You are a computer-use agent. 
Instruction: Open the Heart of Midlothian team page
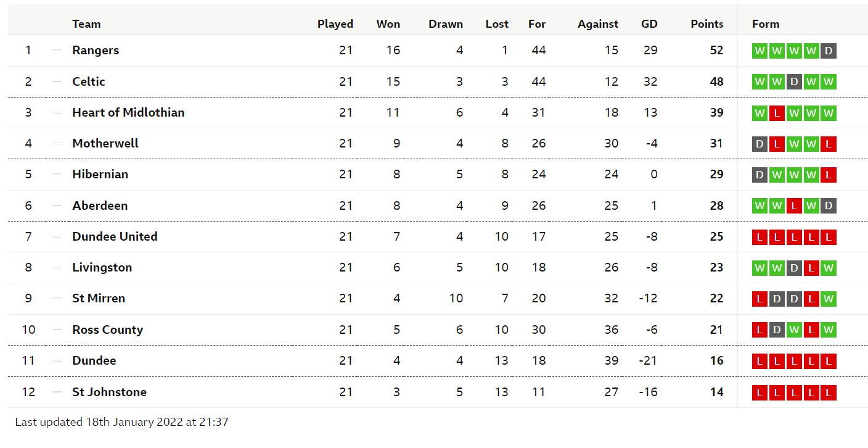pyautogui.click(x=128, y=112)
